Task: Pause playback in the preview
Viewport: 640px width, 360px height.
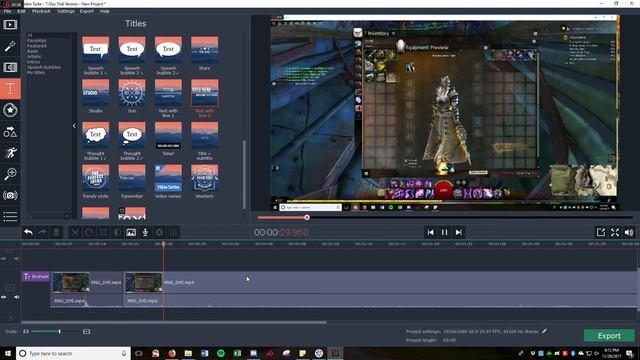Action: point(444,232)
